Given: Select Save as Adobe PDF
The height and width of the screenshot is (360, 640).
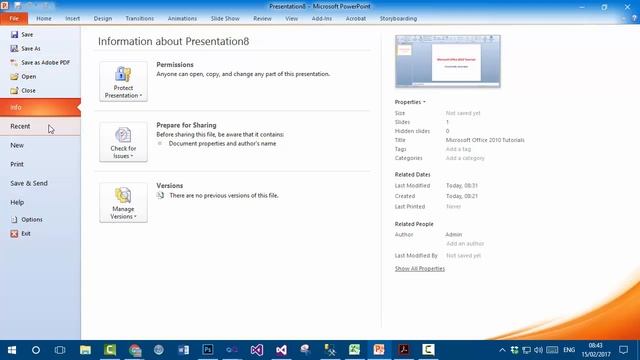Looking at the screenshot, I should coord(40,62).
